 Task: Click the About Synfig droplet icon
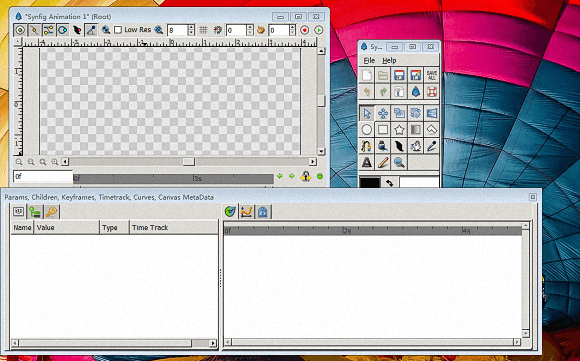415,91
